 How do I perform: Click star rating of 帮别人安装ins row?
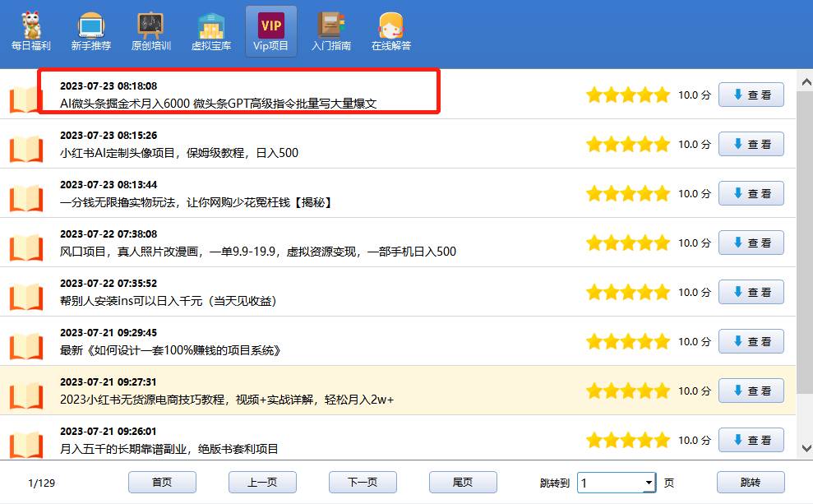[x=628, y=292]
